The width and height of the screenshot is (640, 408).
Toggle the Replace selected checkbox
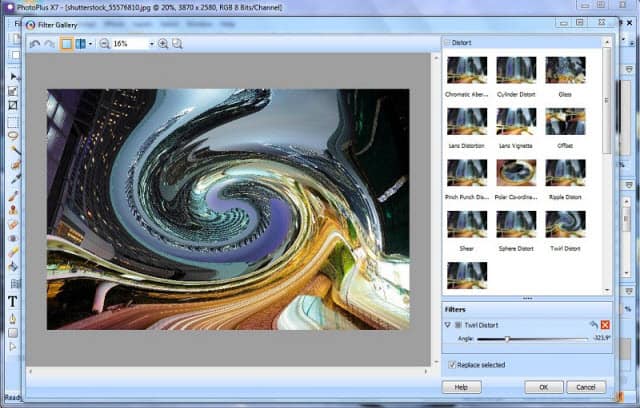point(450,366)
